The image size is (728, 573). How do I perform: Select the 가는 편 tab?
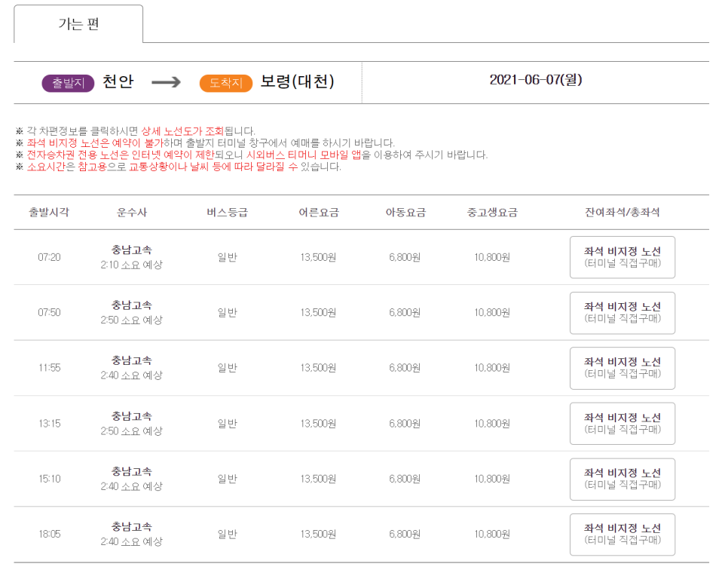click(x=78, y=23)
